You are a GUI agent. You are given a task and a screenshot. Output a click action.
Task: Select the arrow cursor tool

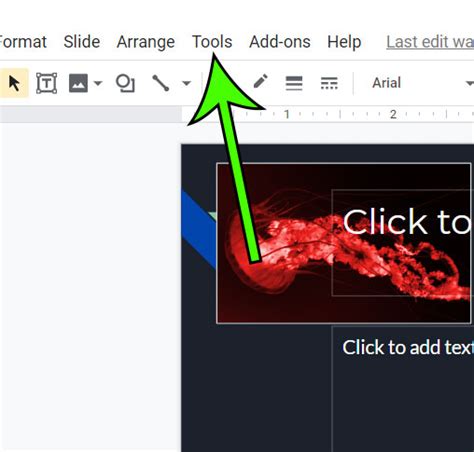click(14, 83)
